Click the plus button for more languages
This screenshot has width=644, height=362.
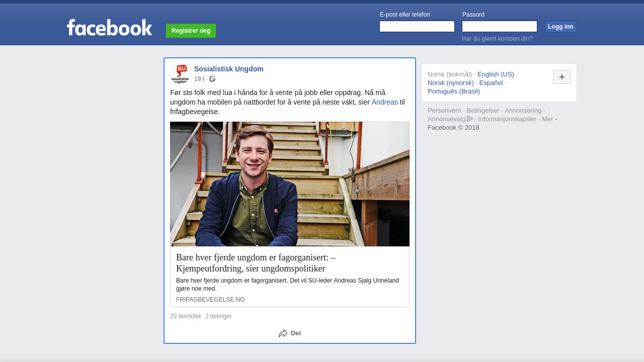[x=562, y=77]
